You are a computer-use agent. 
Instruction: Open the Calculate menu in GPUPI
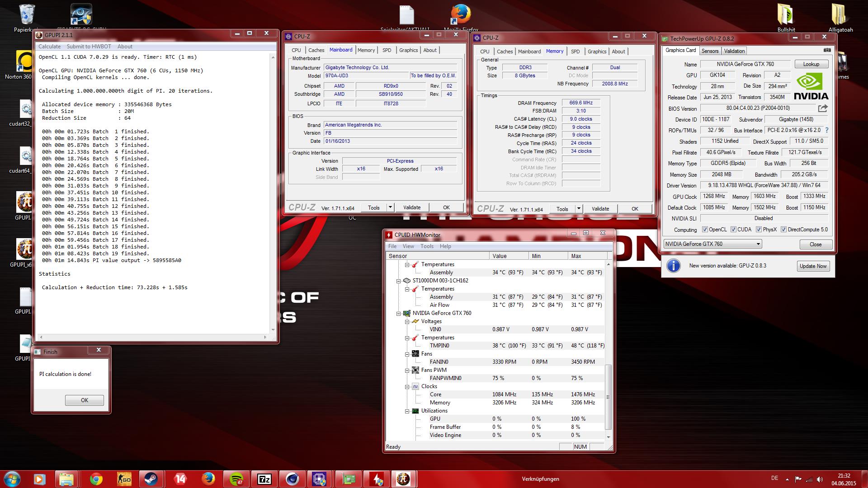[x=49, y=46]
